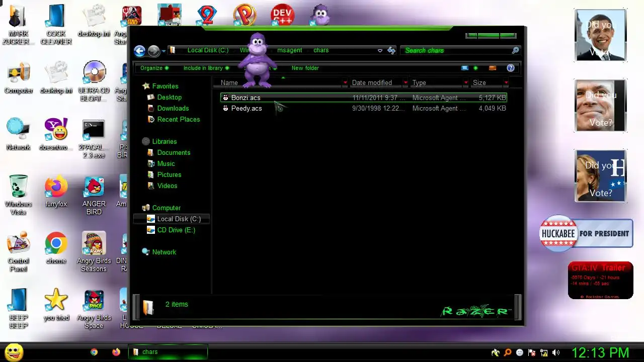644x362 pixels.
Task: Select the ANGER BIRD desktop icon
Action: [94, 195]
